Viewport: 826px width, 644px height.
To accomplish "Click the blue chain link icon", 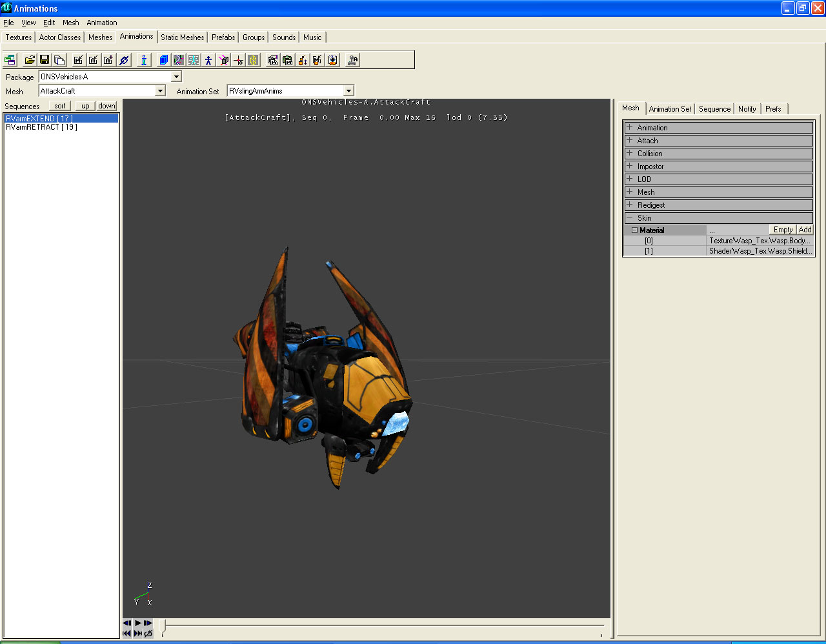I will (124, 60).
